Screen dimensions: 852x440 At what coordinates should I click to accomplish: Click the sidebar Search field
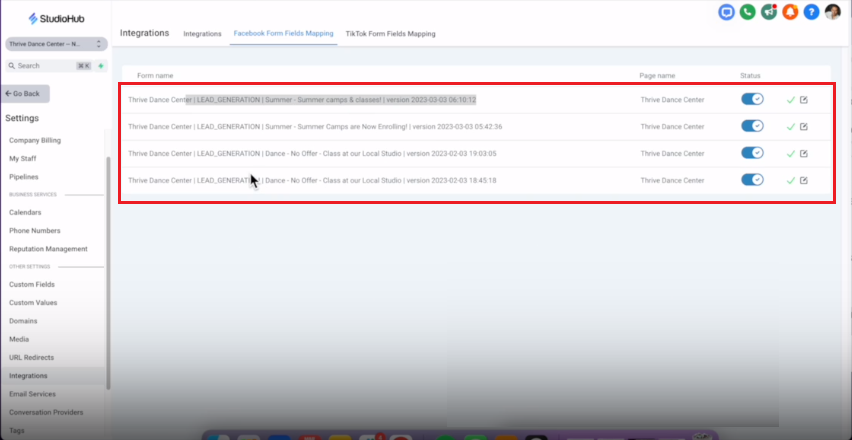[56, 66]
